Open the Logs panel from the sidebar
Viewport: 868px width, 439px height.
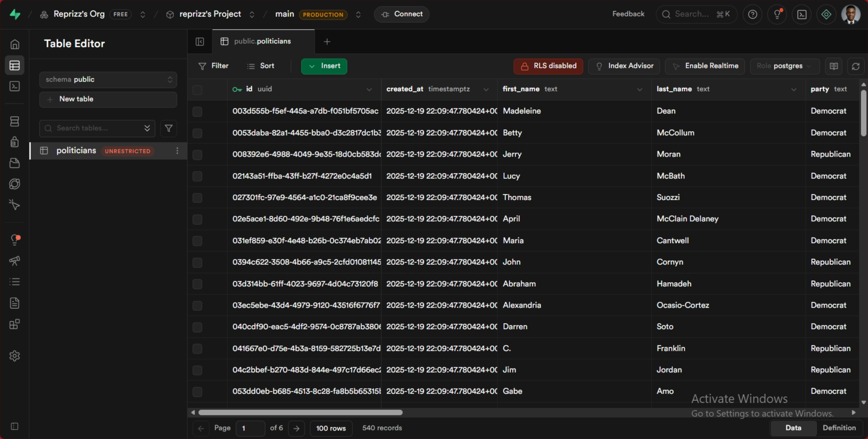coord(15,282)
